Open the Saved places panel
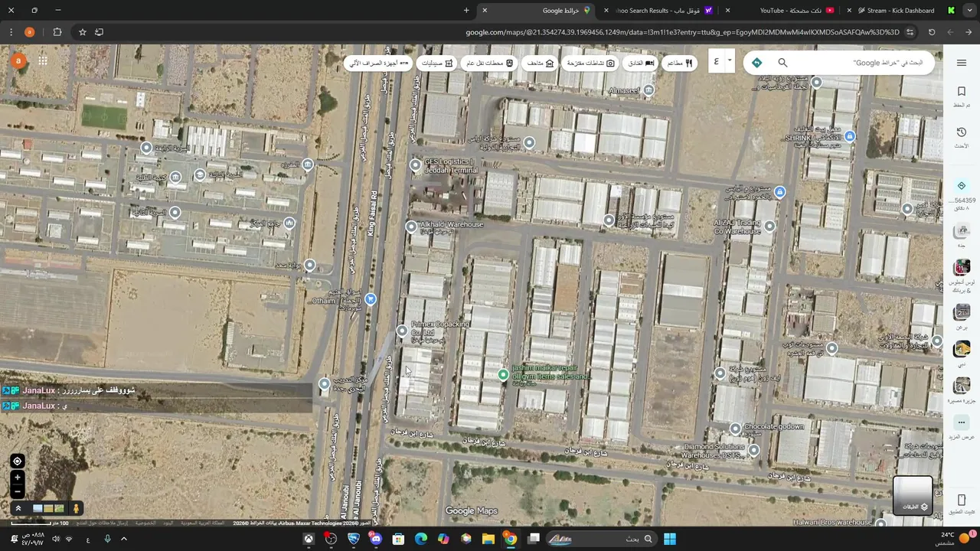Image resolution: width=980 pixels, height=551 pixels. pos(962,96)
